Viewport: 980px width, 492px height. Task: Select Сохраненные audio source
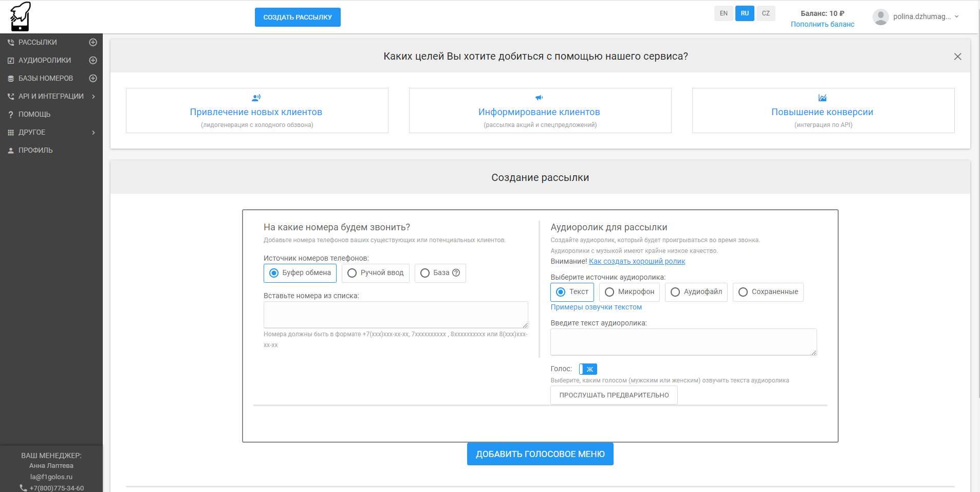768,292
